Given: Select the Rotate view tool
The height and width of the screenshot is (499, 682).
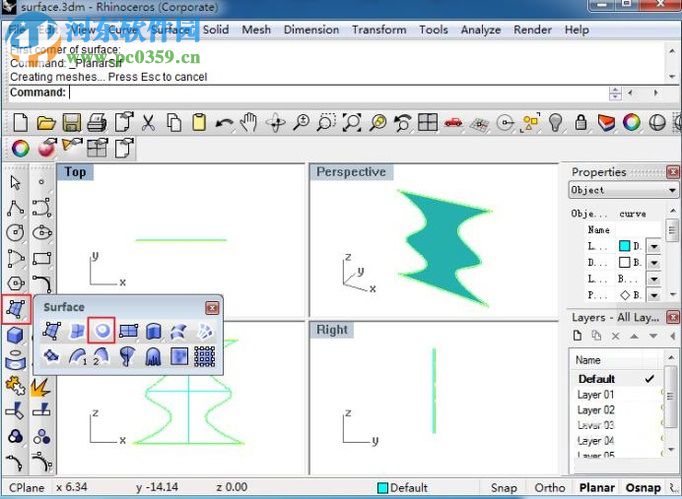Looking at the screenshot, I should coord(276,123).
